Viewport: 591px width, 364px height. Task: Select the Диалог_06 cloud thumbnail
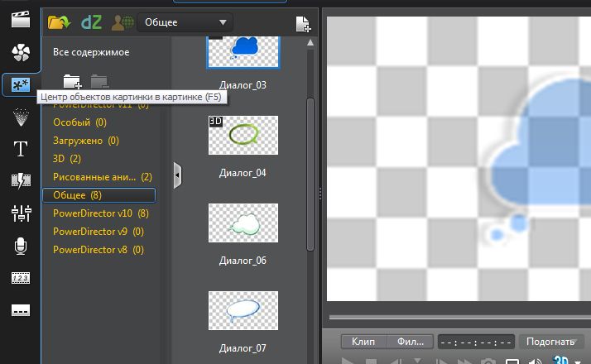click(243, 224)
